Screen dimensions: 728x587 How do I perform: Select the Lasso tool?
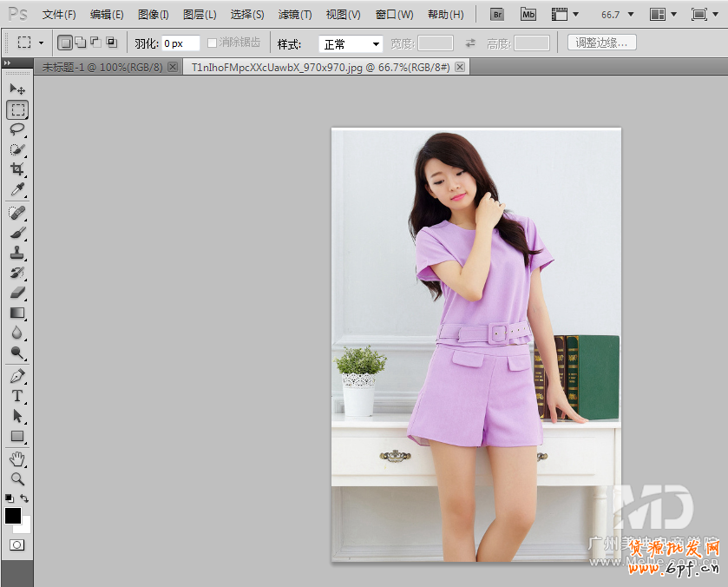[x=17, y=129]
